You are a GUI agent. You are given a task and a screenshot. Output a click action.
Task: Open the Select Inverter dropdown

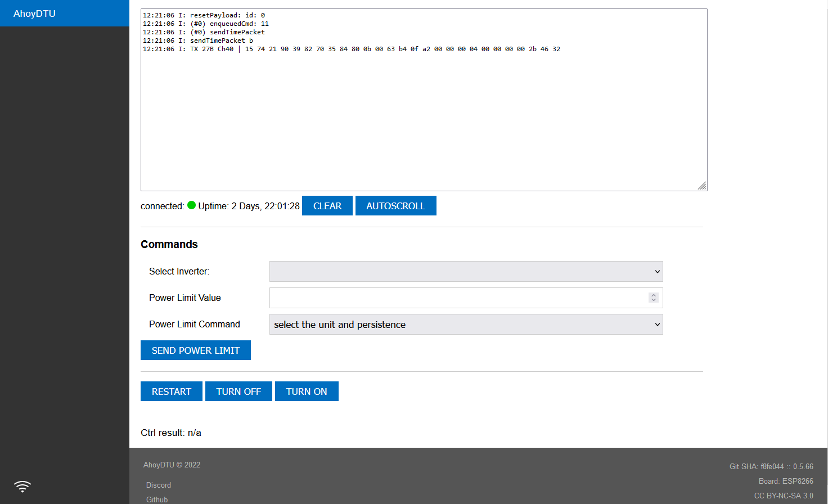click(x=466, y=271)
